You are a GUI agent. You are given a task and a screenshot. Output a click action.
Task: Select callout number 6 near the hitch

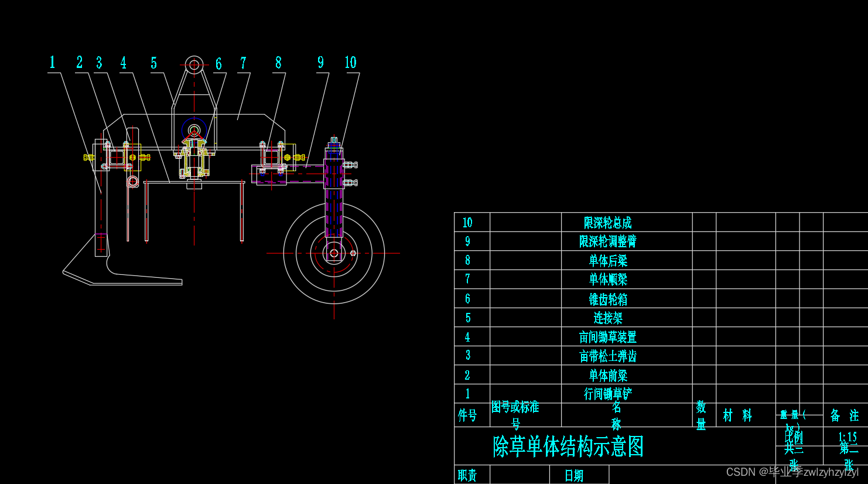point(218,64)
